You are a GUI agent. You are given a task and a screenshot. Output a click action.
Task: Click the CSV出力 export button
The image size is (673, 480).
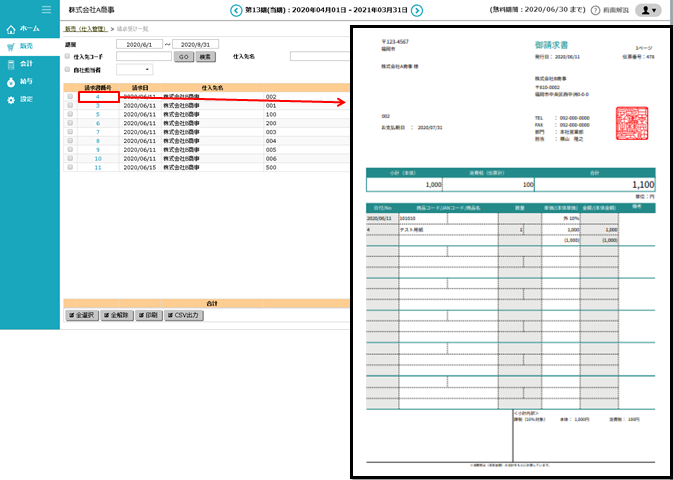pos(183,315)
